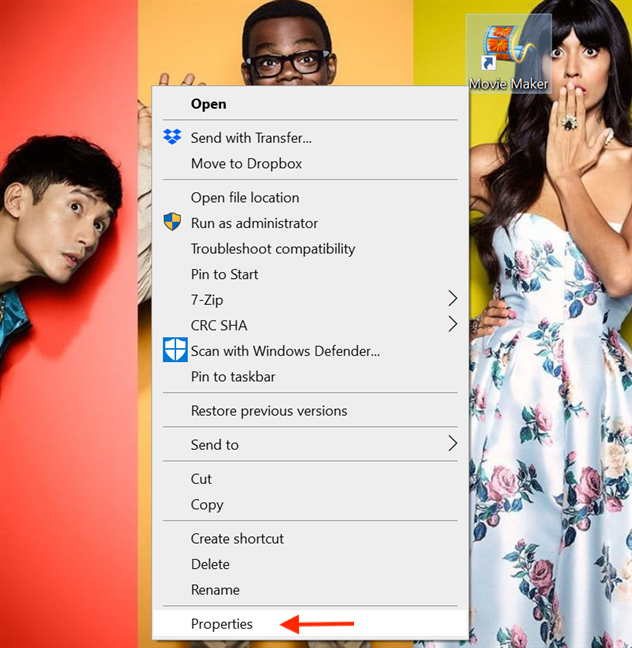Select Open file location
The width and height of the screenshot is (632, 648).
(x=310, y=198)
